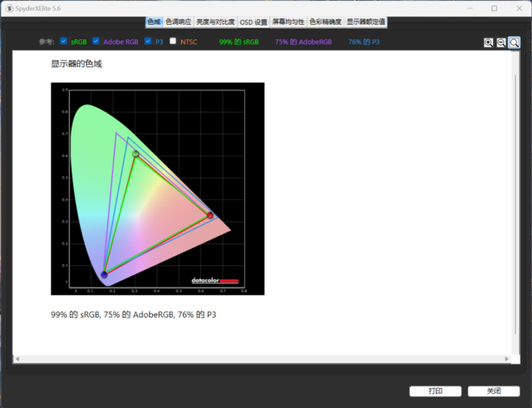Click the zoom in magnifier icon
Image resolution: width=532 pixels, height=408 pixels.
(488, 42)
